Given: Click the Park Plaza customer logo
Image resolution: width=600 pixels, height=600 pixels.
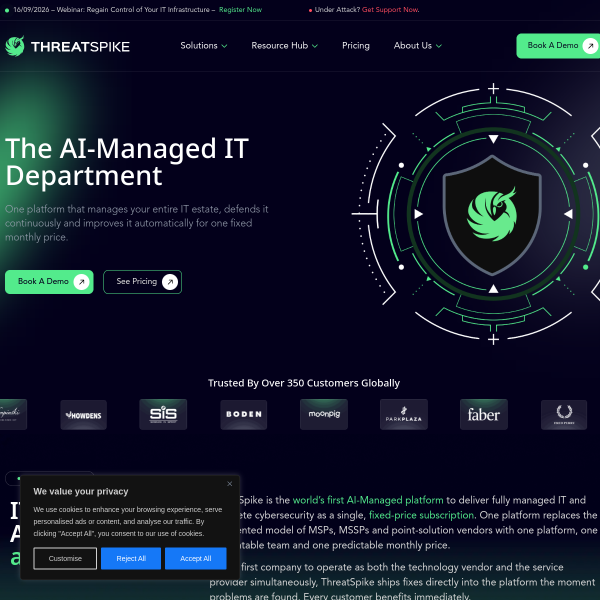Looking at the screenshot, I should coord(404,414).
